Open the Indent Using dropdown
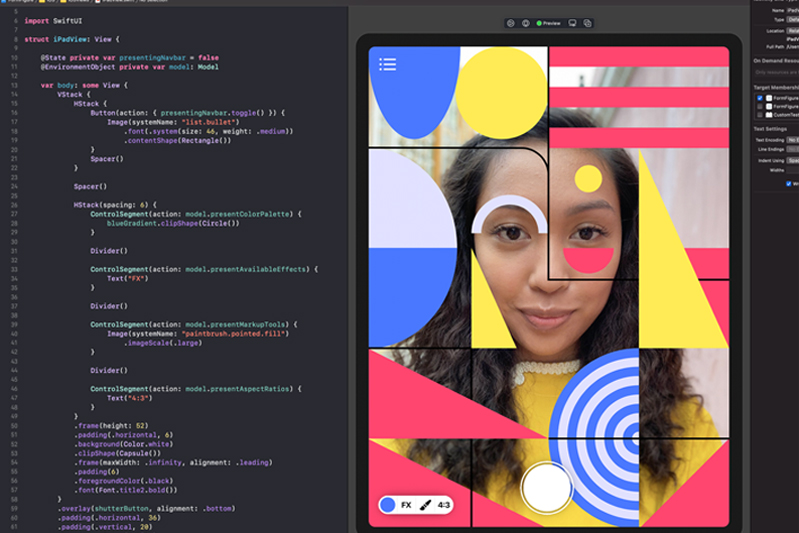 point(792,160)
